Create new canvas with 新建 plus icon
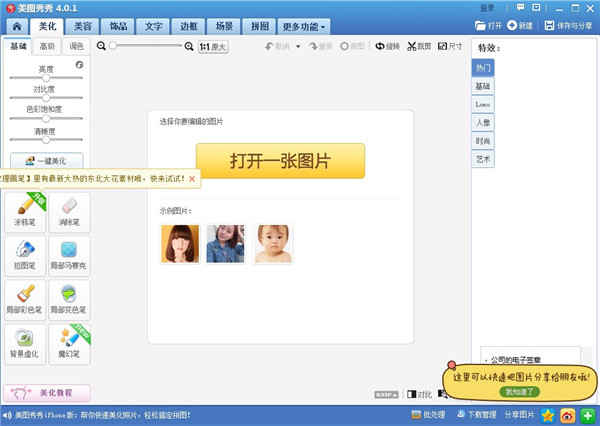 pyautogui.click(x=520, y=26)
